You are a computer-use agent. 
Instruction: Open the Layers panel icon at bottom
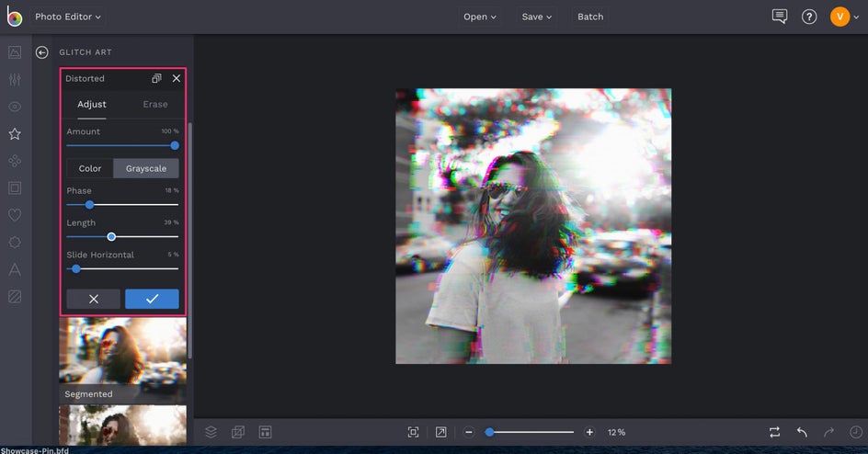tap(211, 432)
